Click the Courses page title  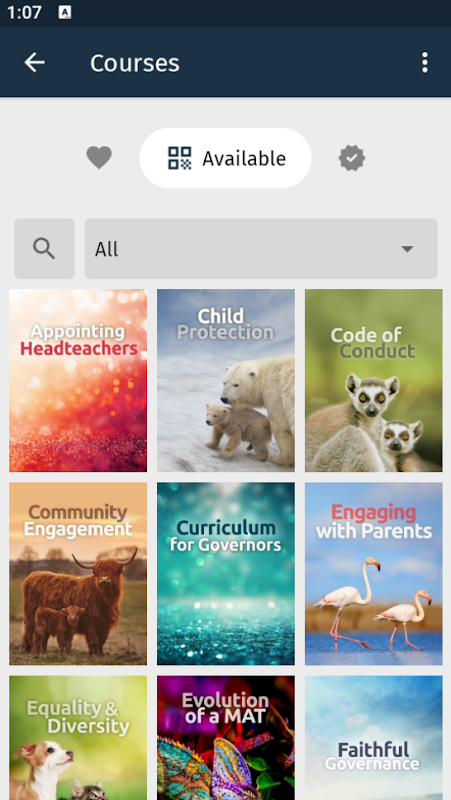click(x=135, y=63)
